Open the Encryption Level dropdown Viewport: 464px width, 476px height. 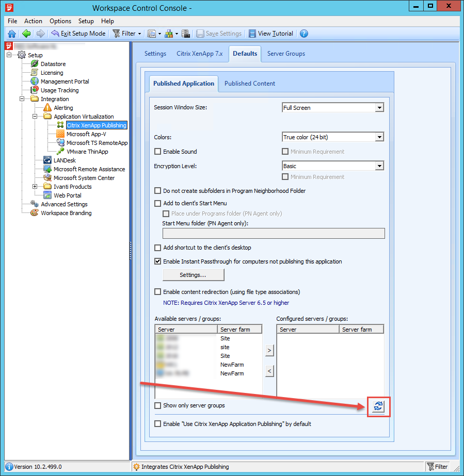(x=379, y=166)
